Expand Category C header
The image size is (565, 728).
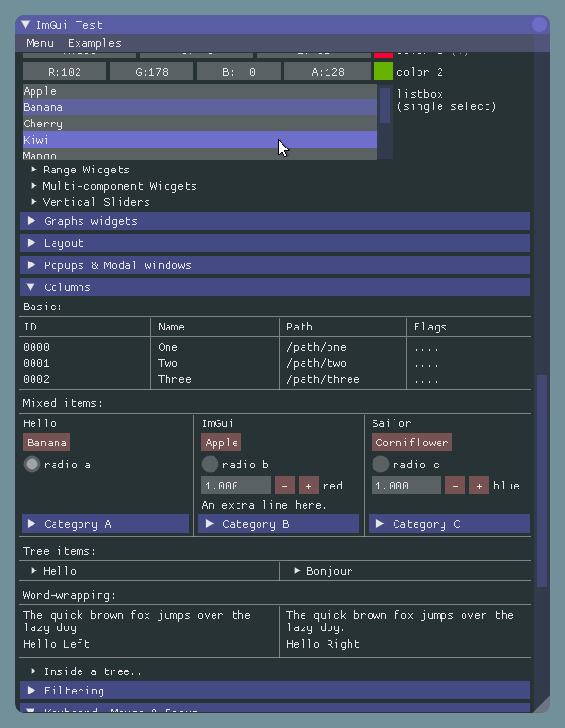tap(449, 524)
